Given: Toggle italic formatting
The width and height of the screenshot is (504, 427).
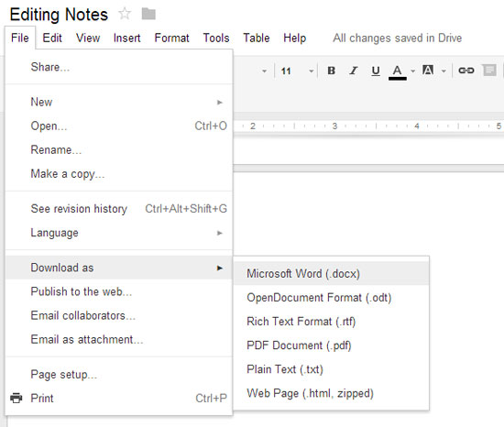Looking at the screenshot, I should tap(354, 71).
